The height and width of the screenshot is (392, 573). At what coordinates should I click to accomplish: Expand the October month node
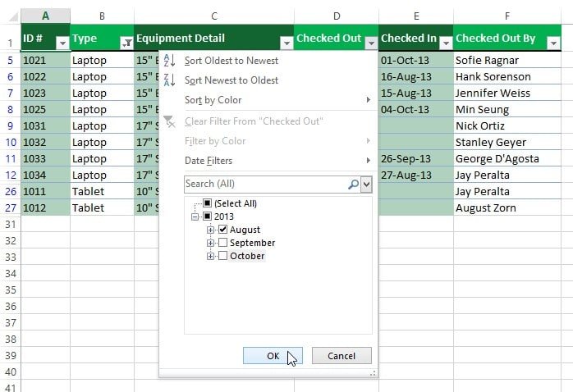210,256
